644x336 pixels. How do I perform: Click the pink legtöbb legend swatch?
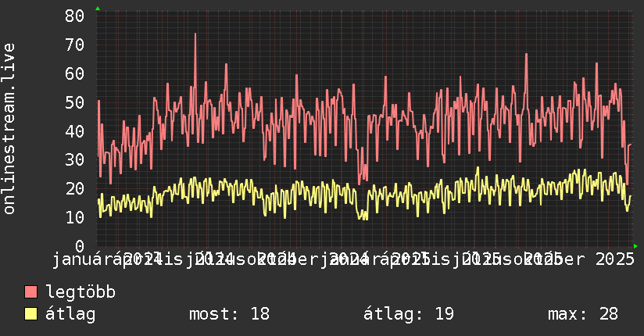coord(30,292)
